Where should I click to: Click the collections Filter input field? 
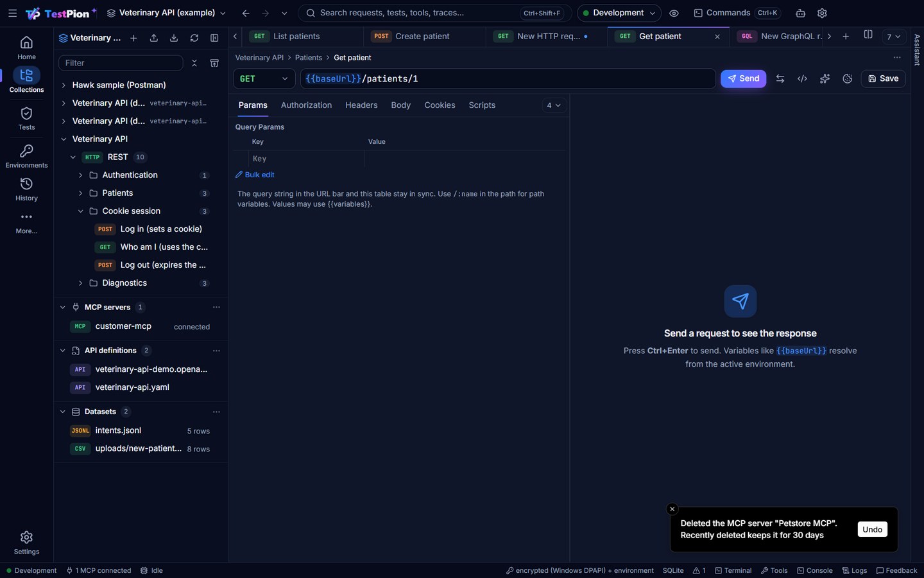point(121,63)
